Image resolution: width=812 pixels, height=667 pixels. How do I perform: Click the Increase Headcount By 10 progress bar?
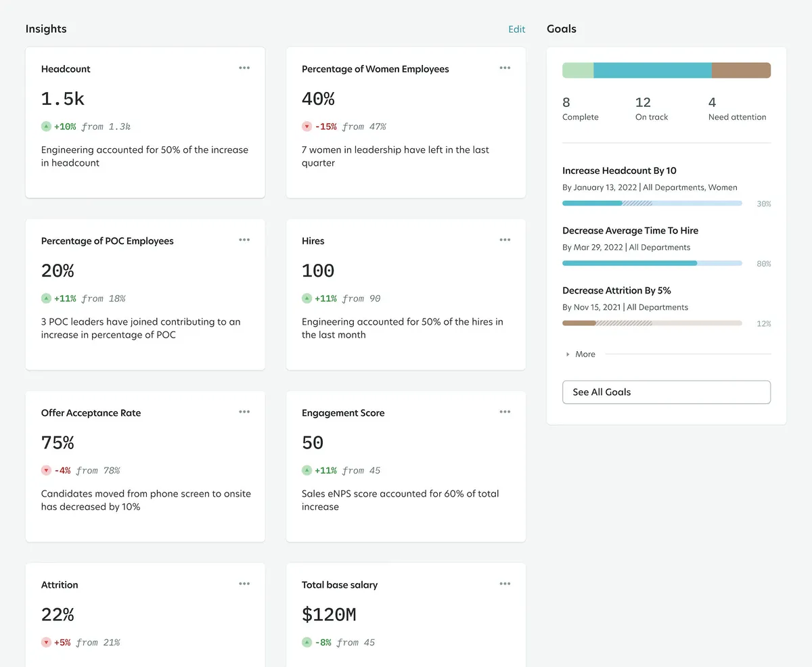tap(652, 203)
